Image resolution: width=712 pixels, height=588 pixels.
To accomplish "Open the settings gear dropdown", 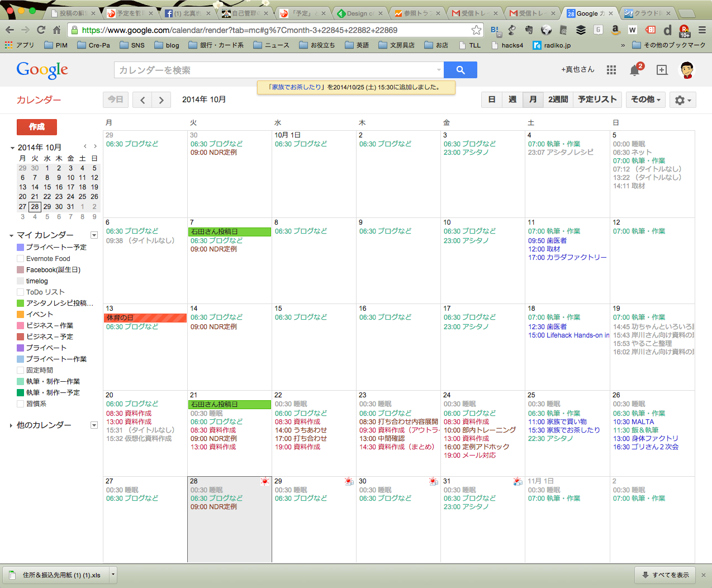I will point(682,100).
